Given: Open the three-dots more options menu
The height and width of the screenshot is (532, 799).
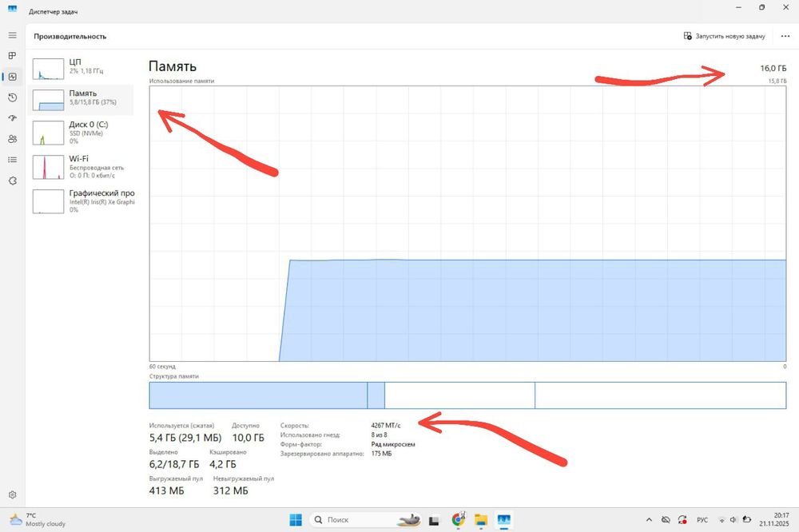Looking at the screenshot, I should point(785,36).
